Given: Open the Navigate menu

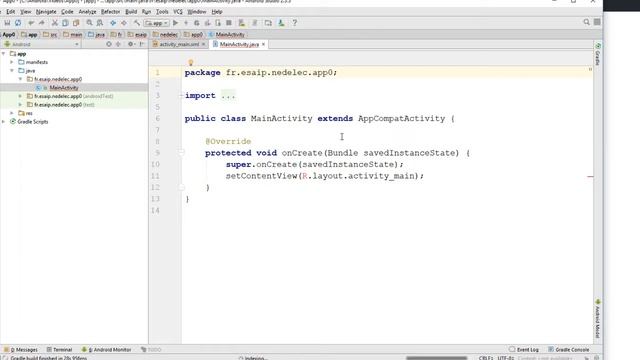Looking at the screenshot, I should pos(46,12).
